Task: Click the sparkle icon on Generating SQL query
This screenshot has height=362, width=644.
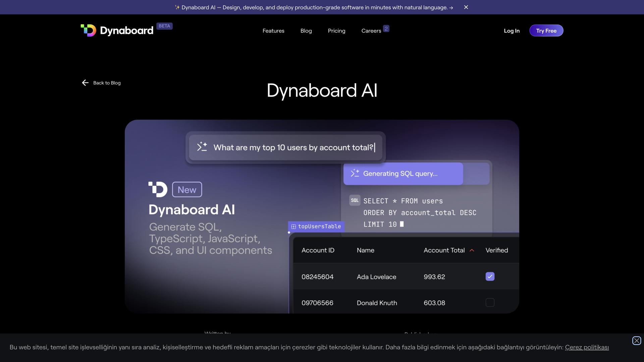Action: tap(355, 173)
